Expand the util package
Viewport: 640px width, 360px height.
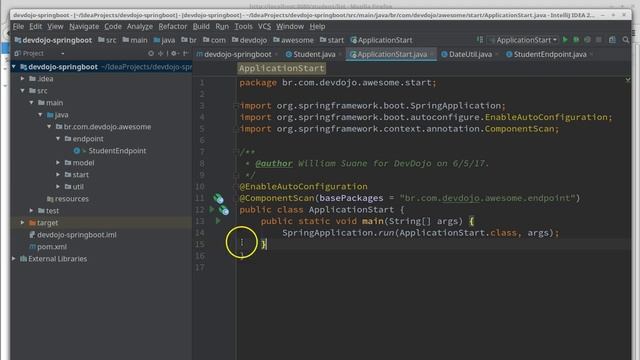pos(58,187)
